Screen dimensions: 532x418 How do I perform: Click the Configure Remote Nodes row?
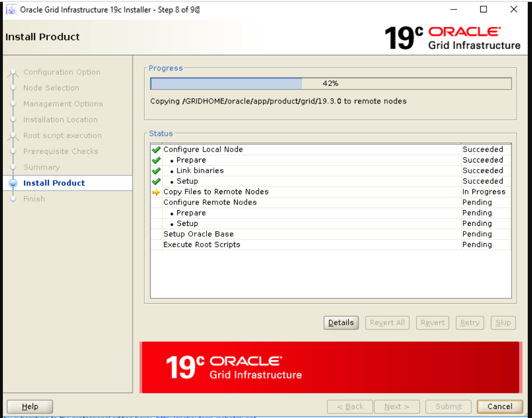(x=331, y=203)
